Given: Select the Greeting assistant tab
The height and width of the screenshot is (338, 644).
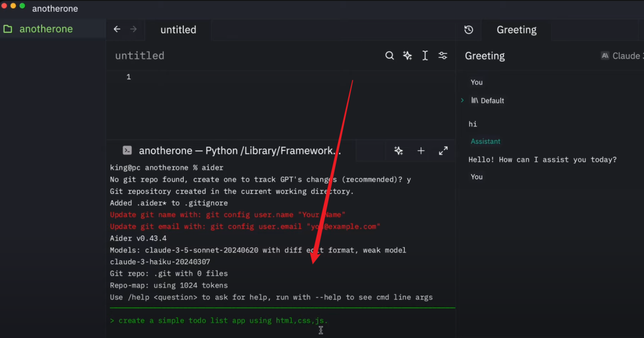Looking at the screenshot, I should coord(516,30).
